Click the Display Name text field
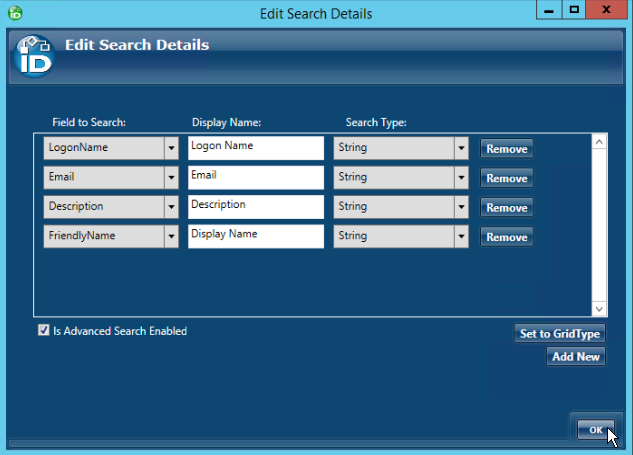The width and height of the screenshot is (633, 455). (x=256, y=237)
